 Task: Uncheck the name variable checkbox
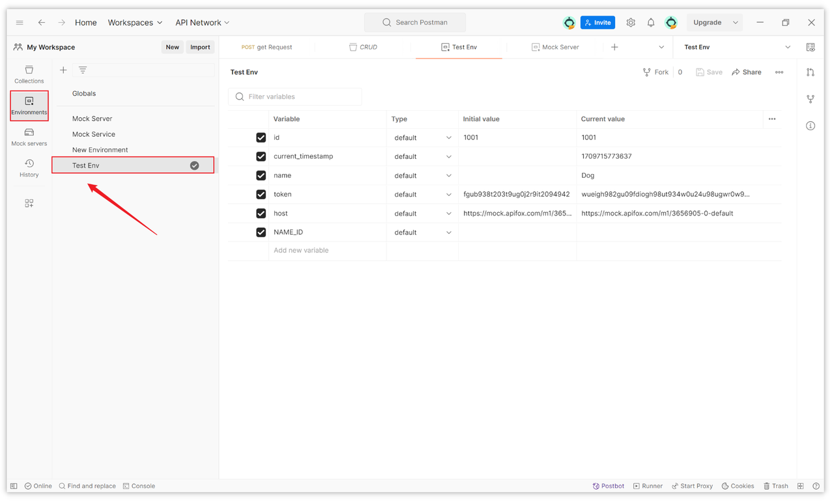click(261, 175)
